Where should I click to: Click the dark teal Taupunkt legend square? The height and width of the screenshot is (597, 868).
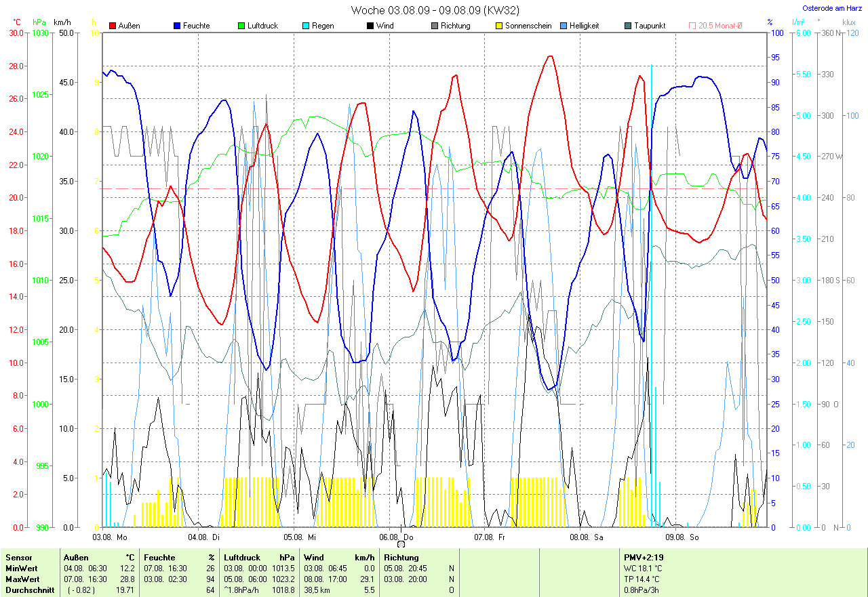628,26
